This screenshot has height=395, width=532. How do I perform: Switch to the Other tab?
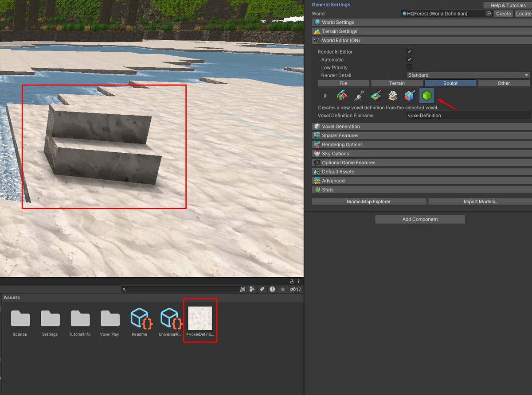coord(504,83)
